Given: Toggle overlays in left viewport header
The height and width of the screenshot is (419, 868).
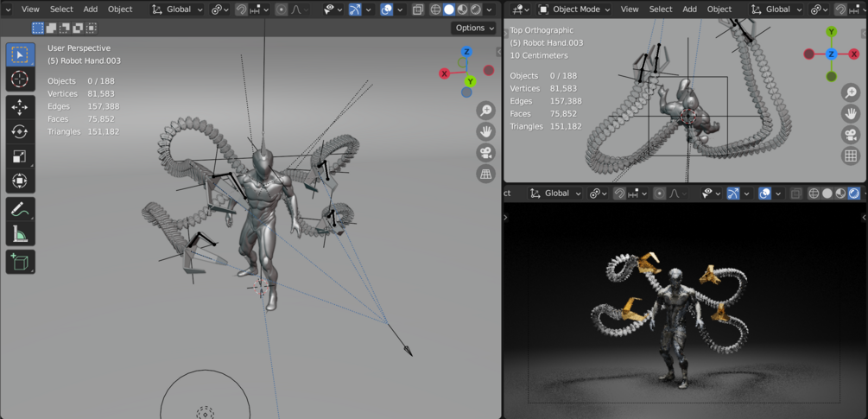Looking at the screenshot, I should [x=387, y=10].
